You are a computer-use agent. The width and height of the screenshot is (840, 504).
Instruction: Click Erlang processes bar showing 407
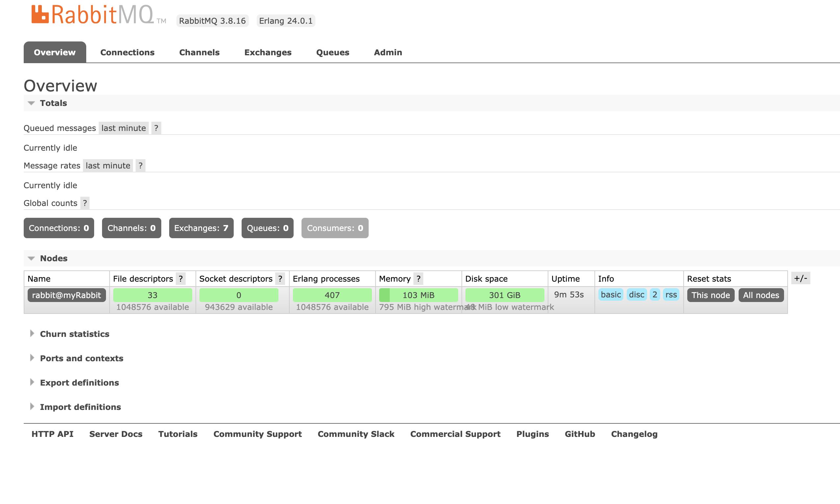tap(332, 295)
